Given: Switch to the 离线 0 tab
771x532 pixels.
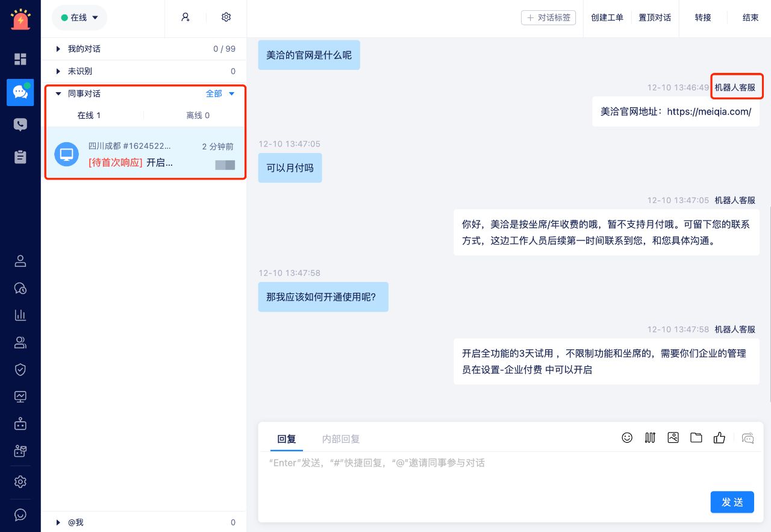Looking at the screenshot, I should [198, 115].
